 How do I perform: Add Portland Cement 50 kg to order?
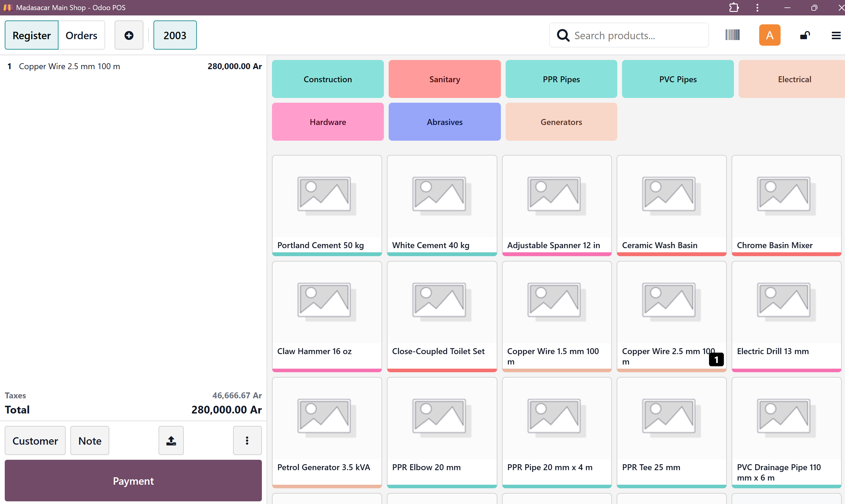pyautogui.click(x=327, y=205)
